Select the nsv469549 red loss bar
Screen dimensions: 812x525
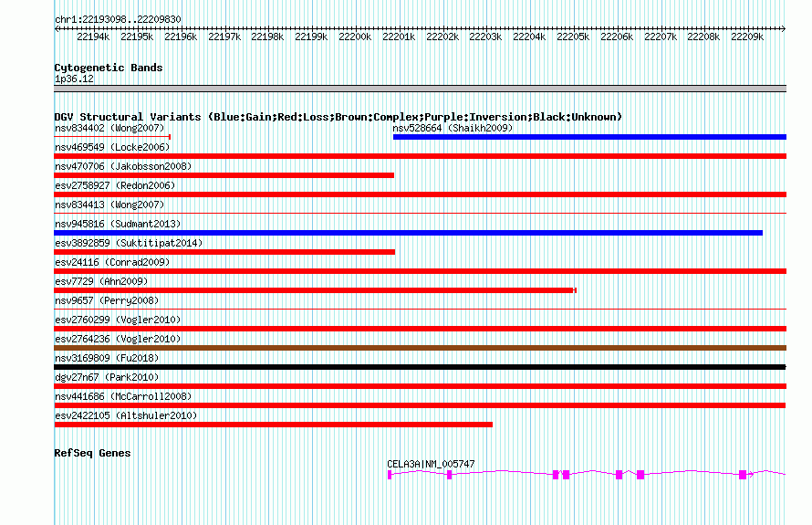420,156
